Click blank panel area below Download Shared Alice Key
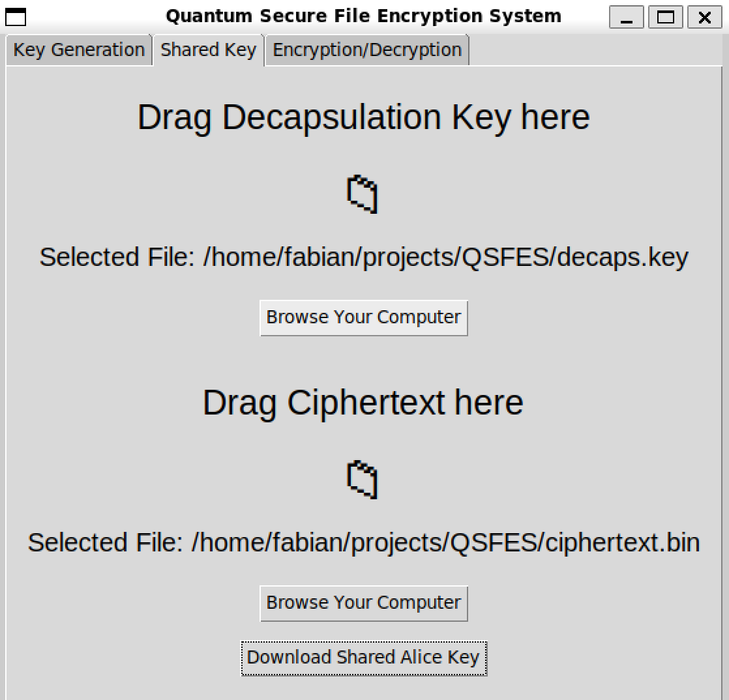Screen dimensions: 729x700 [x=364, y=689]
